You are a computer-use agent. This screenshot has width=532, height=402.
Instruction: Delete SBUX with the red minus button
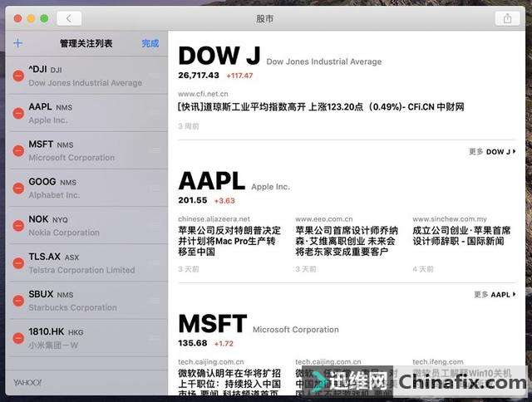(x=18, y=301)
